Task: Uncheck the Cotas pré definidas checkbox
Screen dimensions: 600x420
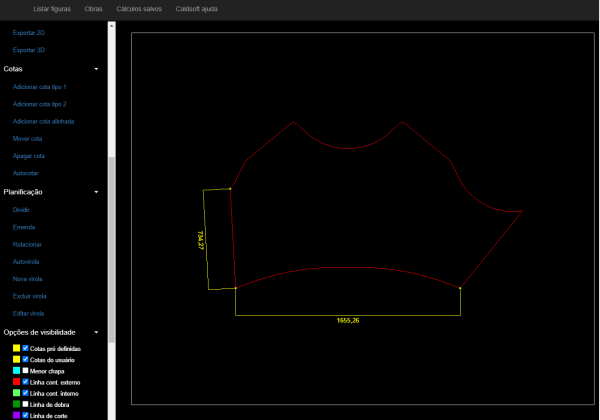Action: 26,348
